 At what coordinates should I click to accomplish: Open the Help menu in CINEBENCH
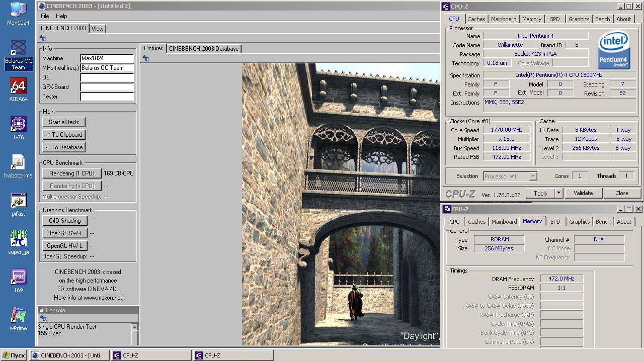(61, 16)
